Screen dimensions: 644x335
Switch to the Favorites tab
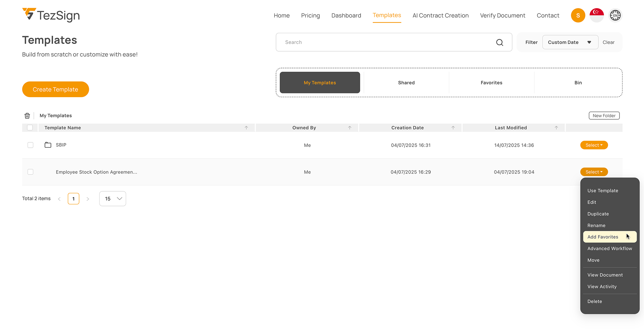(x=491, y=83)
